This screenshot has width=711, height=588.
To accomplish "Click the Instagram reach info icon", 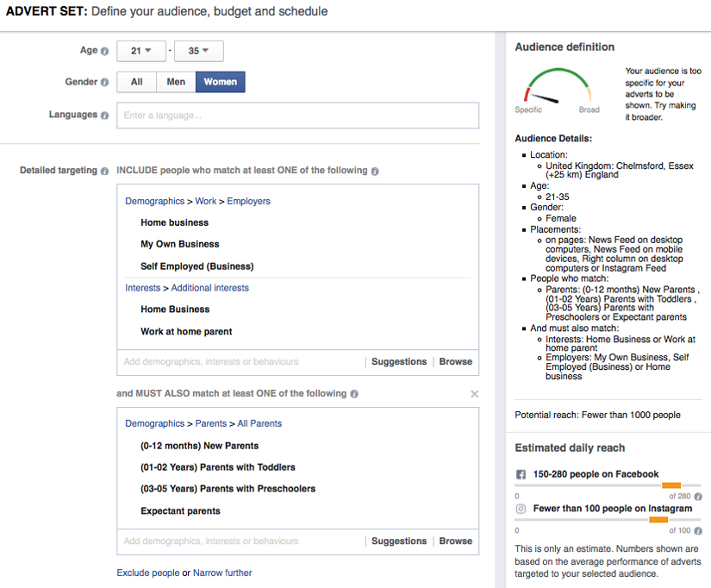I will point(698,530).
